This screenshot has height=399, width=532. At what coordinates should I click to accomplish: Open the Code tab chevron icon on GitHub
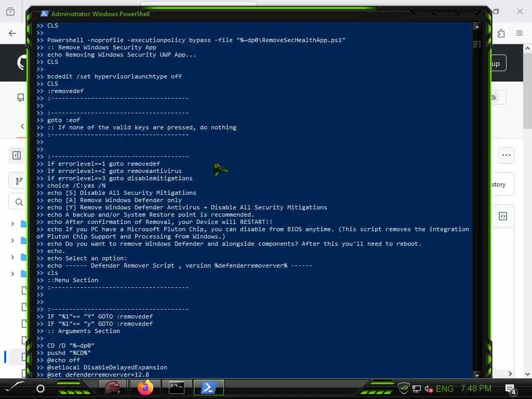(x=22, y=126)
